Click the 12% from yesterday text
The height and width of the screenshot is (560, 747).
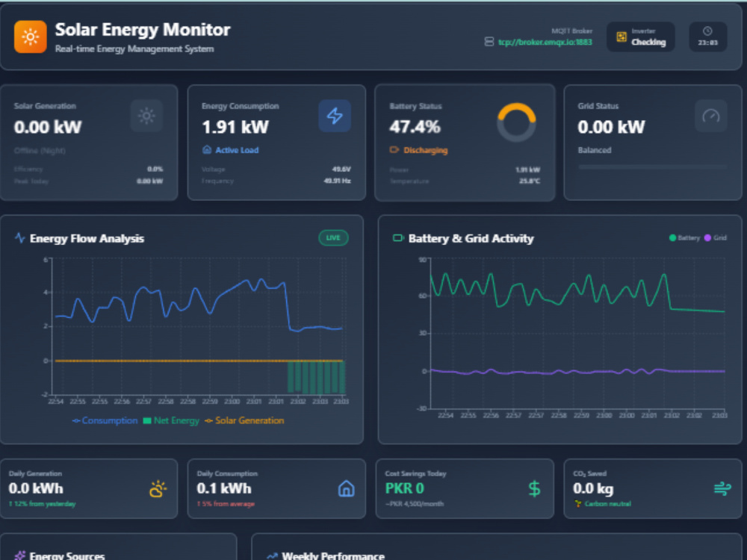pyautogui.click(x=43, y=504)
